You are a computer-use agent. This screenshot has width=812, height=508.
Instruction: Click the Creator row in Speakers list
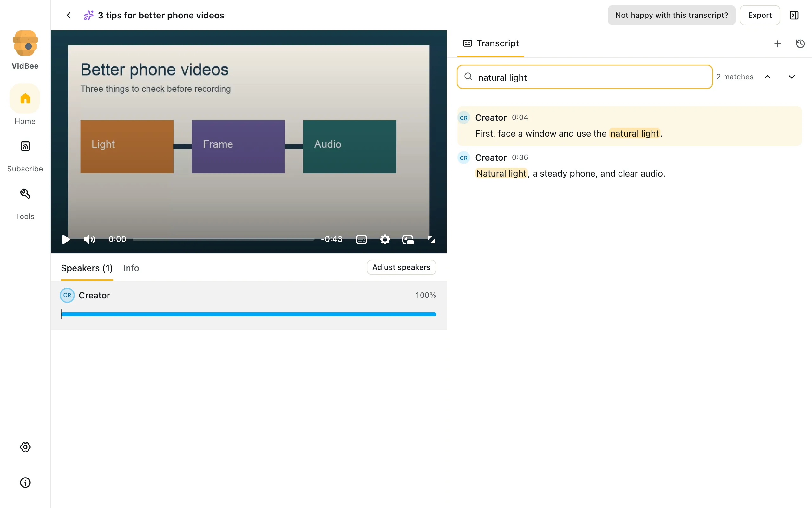click(249, 305)
